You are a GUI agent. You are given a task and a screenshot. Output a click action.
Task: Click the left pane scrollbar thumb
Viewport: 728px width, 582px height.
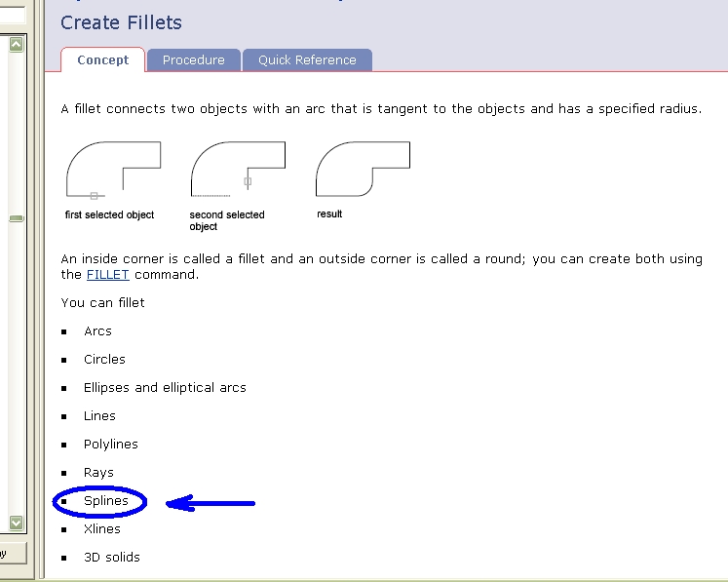(x=16, y=218)
